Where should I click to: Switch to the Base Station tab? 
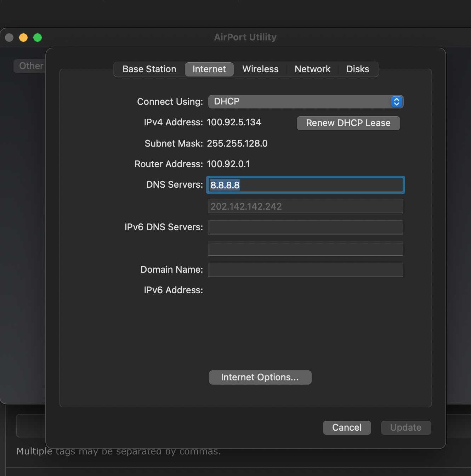point(149,69)
